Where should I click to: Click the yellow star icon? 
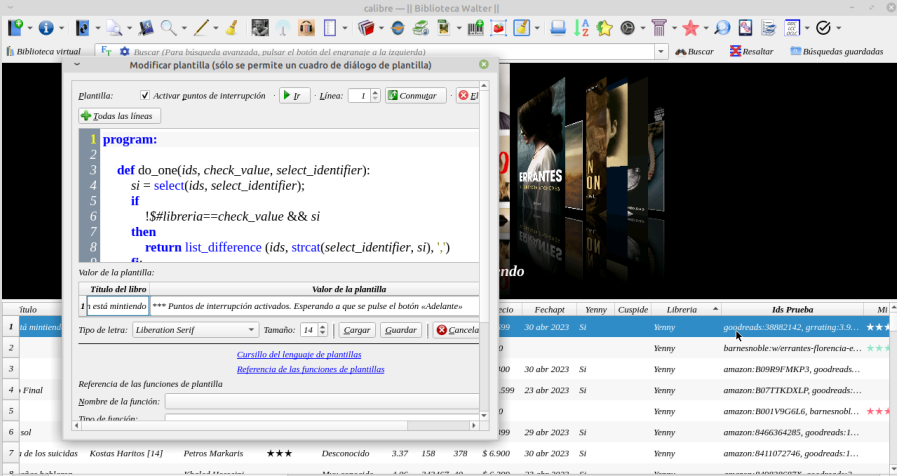pyautogui.click(x=604, y=27)
